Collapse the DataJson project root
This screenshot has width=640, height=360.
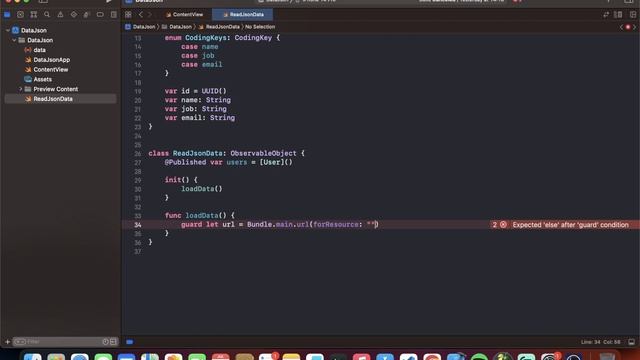[8, 30]
